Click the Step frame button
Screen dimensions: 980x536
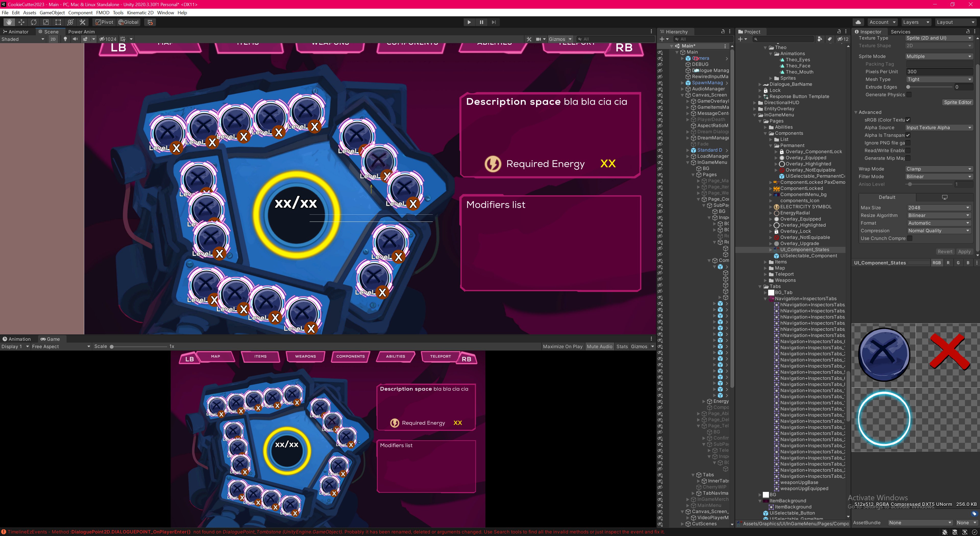493,22
